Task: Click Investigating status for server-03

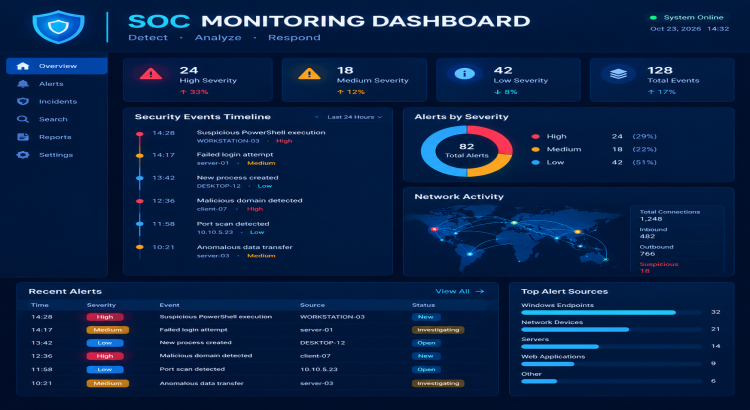Action: tap(438, 383)
